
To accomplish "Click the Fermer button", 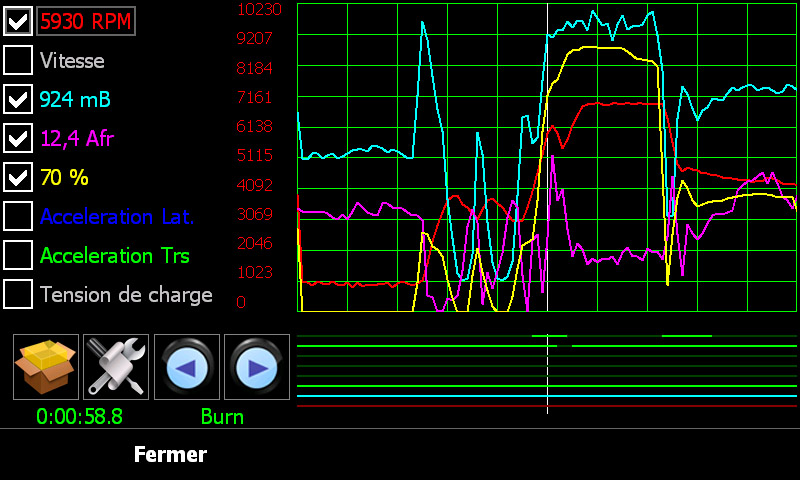I will 170,454.
